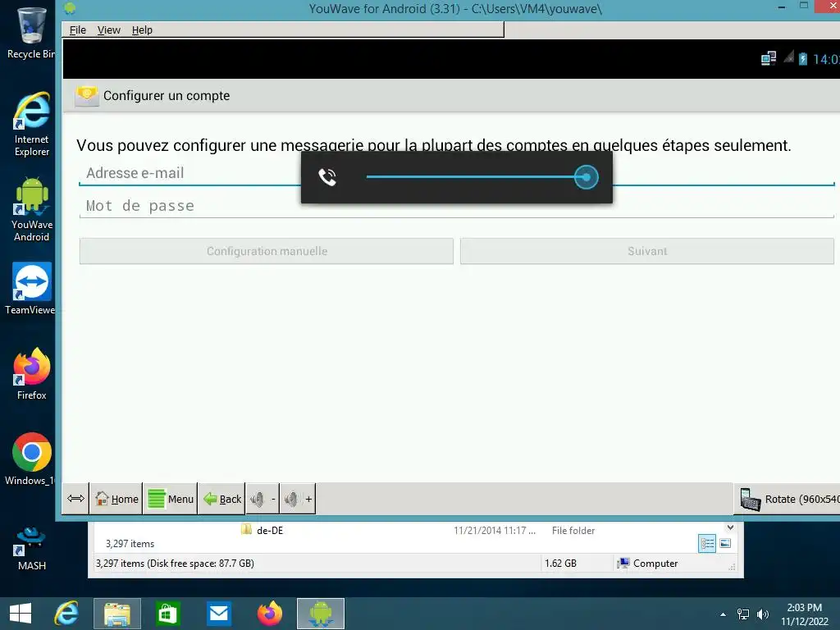
Task: Click the Menu button in YouWave toolbar
Action: coord(171,499)
